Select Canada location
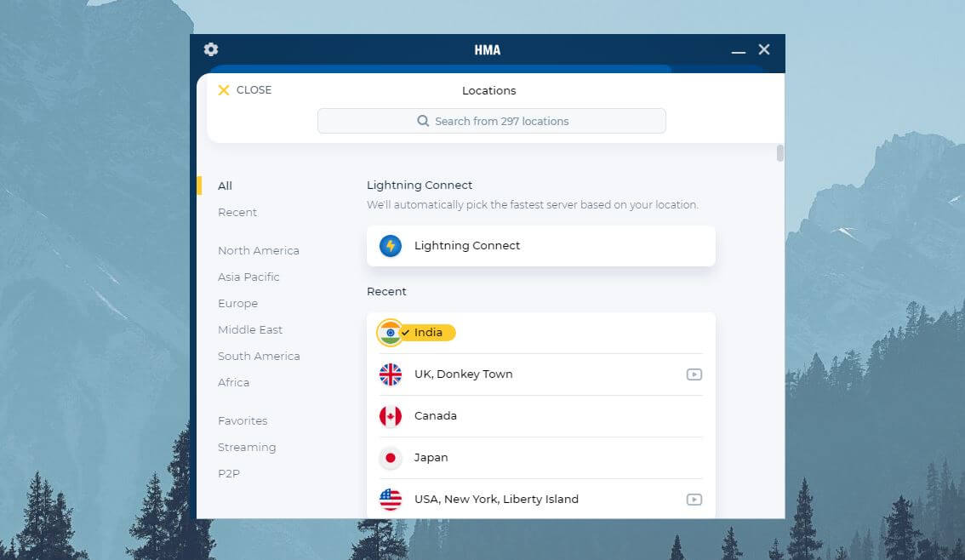The height and width of the screenshot is (560, 965). point(540,416)
